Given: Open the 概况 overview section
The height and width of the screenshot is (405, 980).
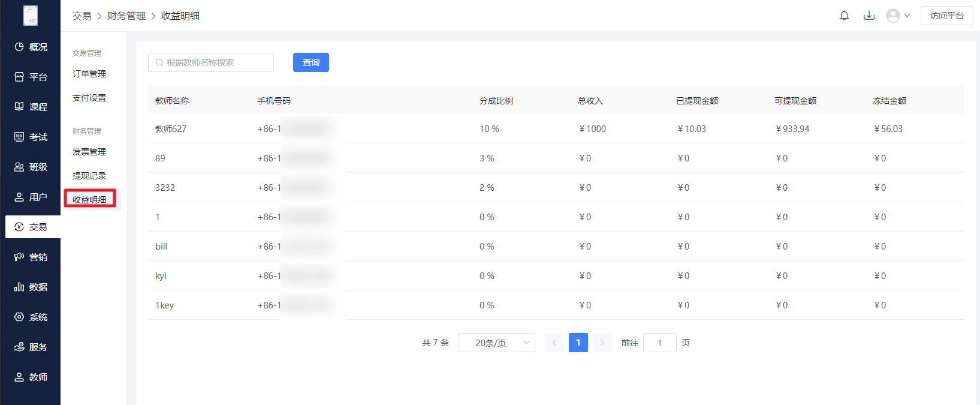Looking at the screenshot, I should point(31,47).
